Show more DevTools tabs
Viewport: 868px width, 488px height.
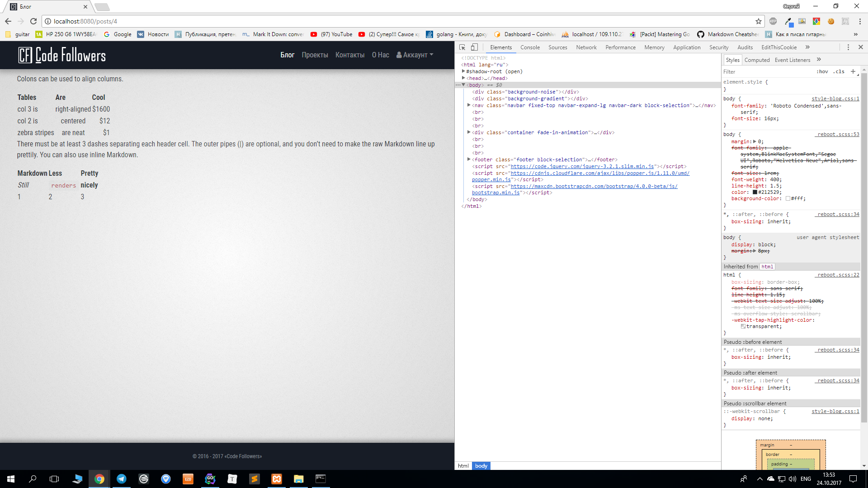point(807,47)
